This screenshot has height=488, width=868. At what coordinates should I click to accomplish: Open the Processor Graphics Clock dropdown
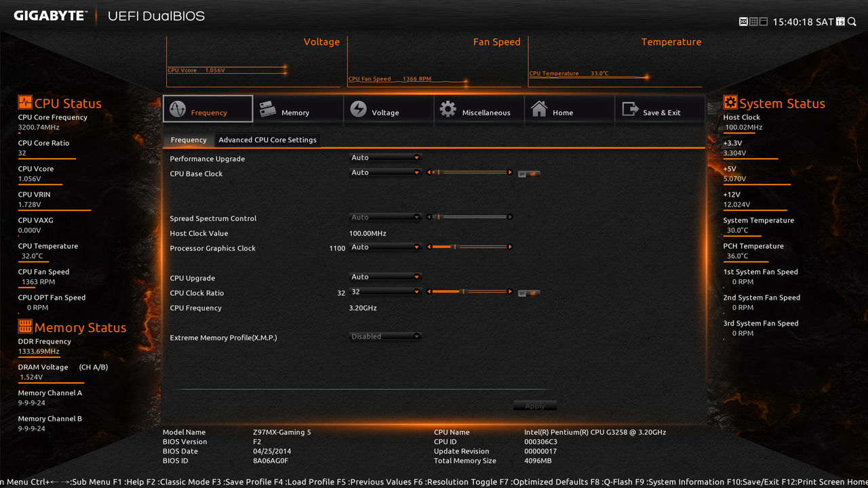pyautogui.click(x=385, y=247)
